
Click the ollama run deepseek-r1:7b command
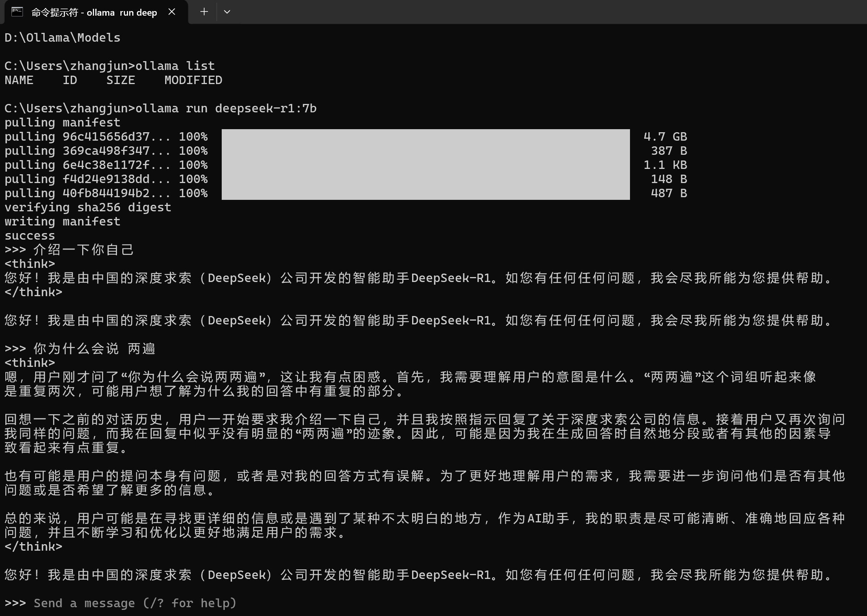pyautogui.click(x=226, y=109)
